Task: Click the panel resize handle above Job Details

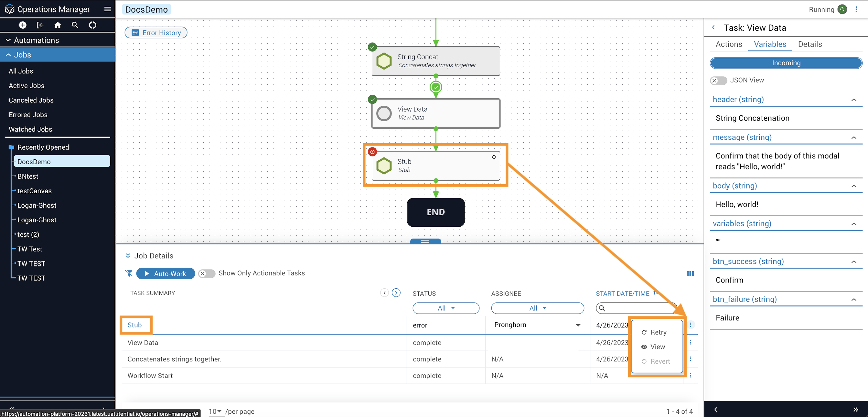Action: [425, 241]
